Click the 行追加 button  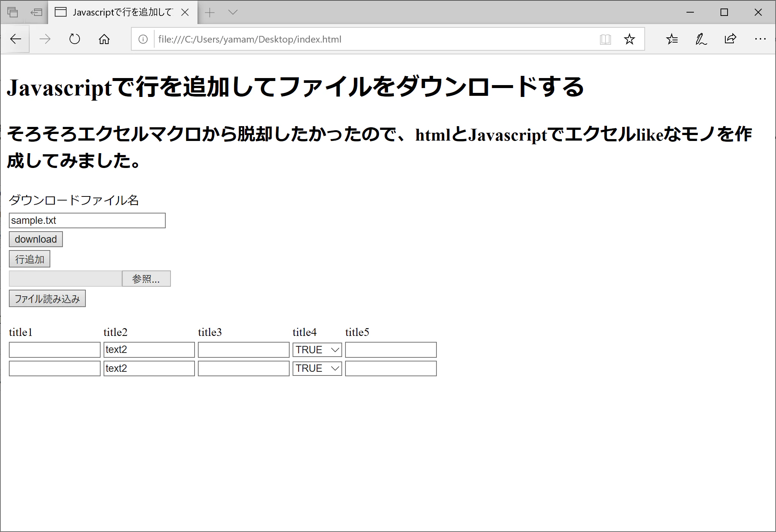point(30,259)
